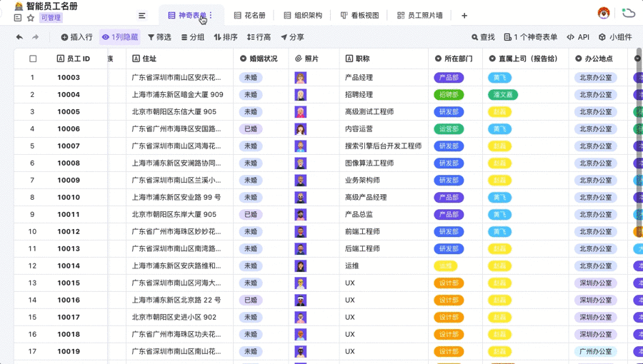Open 神奇表单 tab's more options dots
This screenshot has width=643, height=364.
[x=211, y=16]
